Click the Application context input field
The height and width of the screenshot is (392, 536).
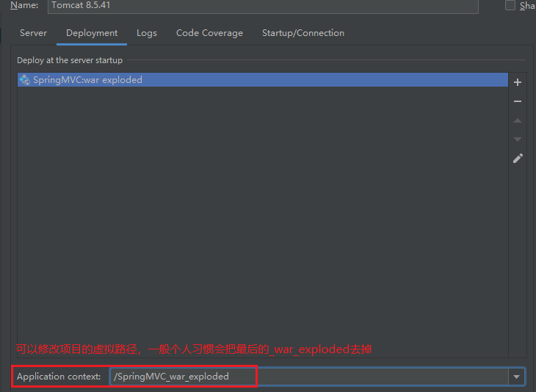click(309, 377)
